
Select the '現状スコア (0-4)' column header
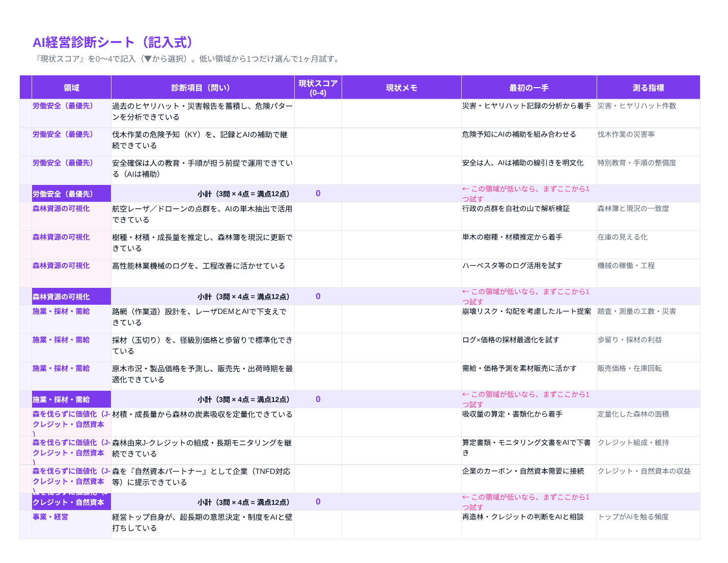coord(318,88)
